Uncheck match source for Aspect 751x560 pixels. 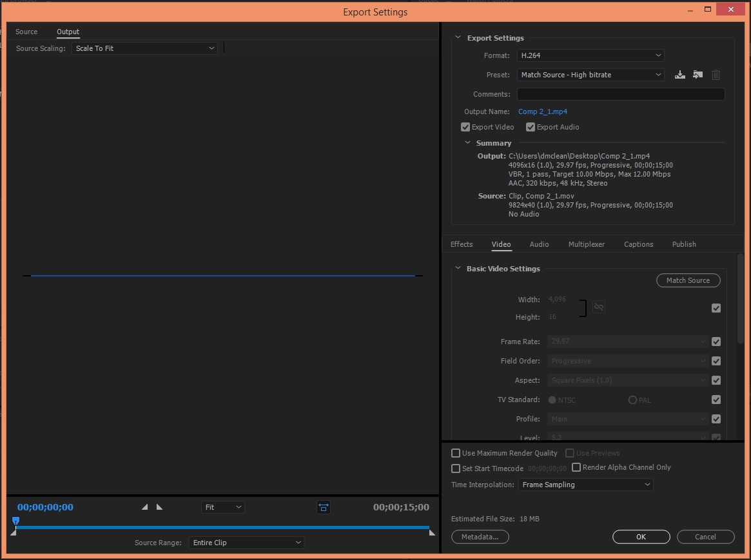pos(716,380)
